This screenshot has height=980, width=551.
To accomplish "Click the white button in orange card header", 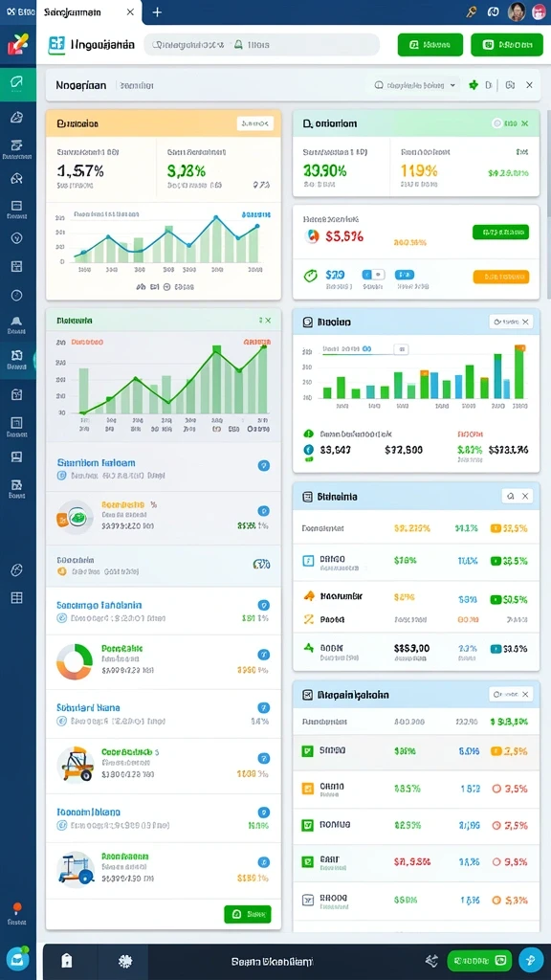I will 254,123.
